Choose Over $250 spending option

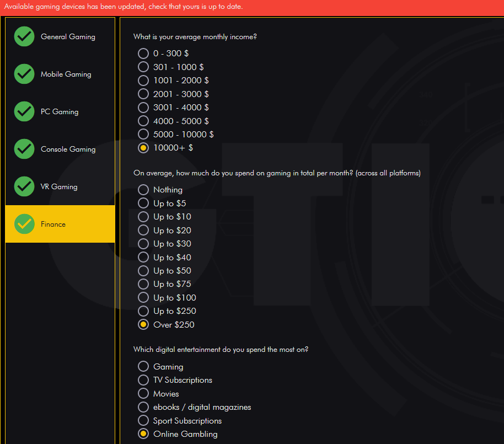tap(143, 324)
